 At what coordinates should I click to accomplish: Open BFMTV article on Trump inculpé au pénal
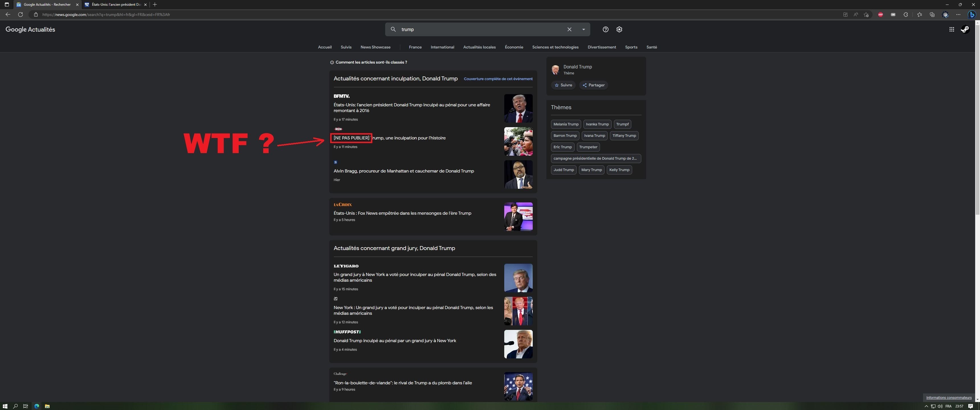point(412,108)
